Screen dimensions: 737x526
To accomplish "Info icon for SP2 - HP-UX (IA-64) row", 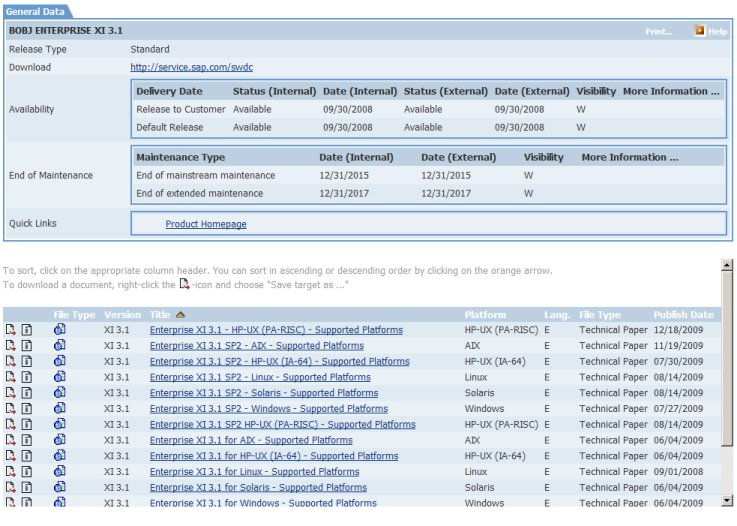I will point(27,361).
